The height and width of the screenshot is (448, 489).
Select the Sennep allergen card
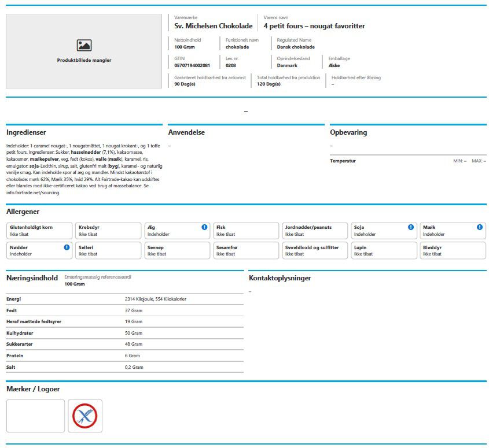177,250
